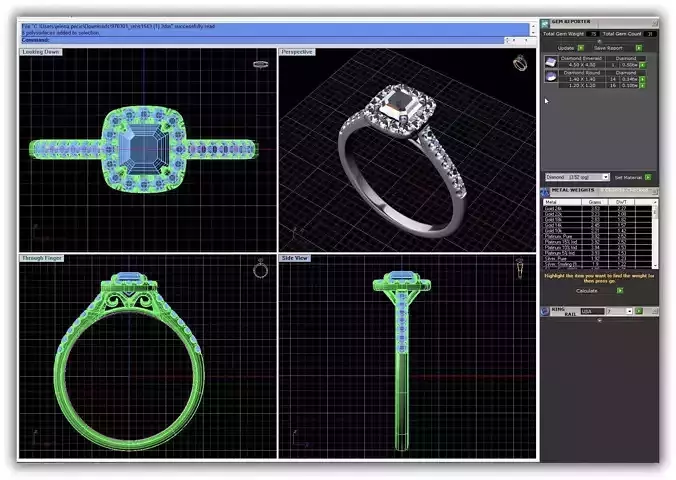
Task: Click the green go button in Ring Rail
Action: pos(639,311)
